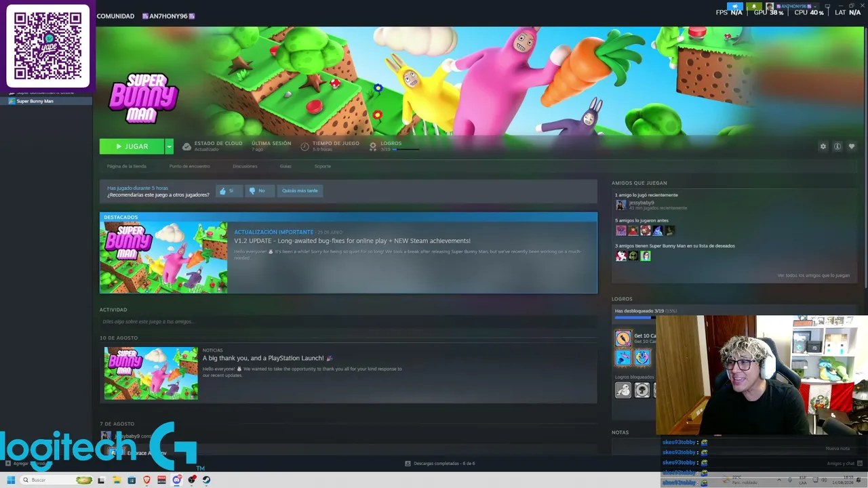Type in the activity field about this game
868x488 pixels.
point(349,322)
